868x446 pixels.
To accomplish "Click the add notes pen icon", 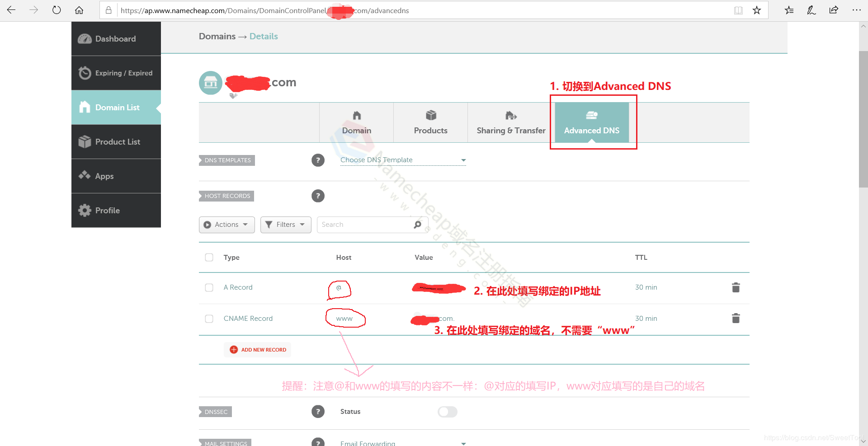I will (x=811, y=10).
